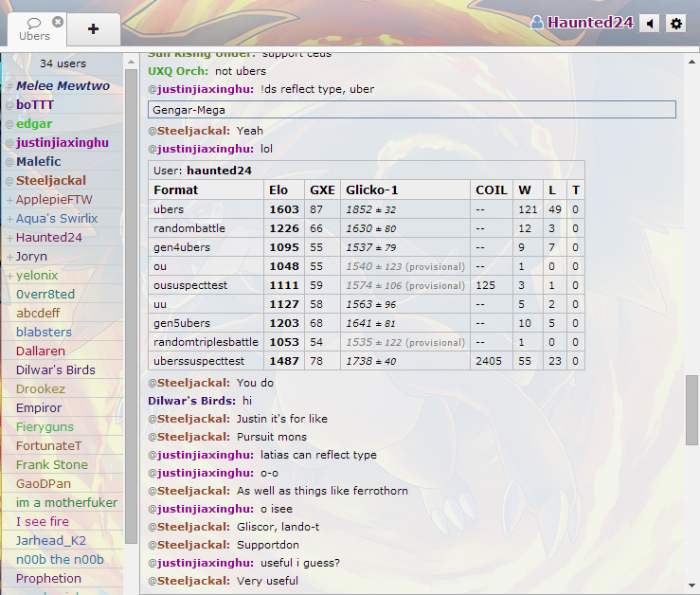Select Melee Mewtwo in the user list
This screenshot has width=700, height=595.
click(x=63, y=86)
